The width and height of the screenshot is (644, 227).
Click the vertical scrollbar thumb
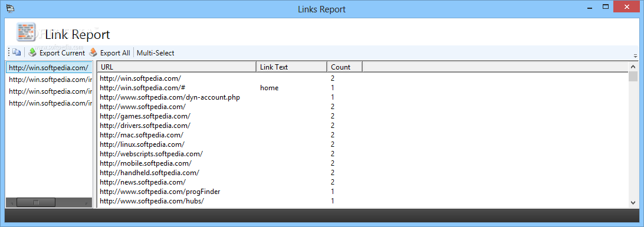(x=633, y=76)
